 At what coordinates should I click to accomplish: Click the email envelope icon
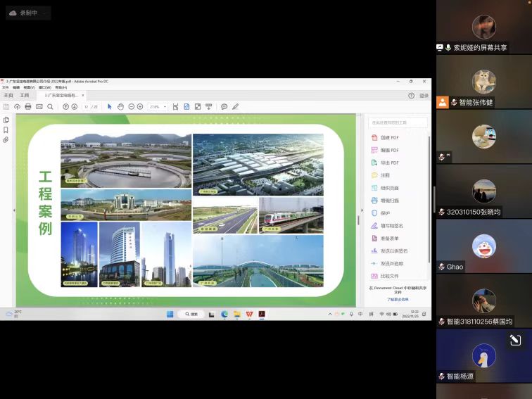click(39, 106)
